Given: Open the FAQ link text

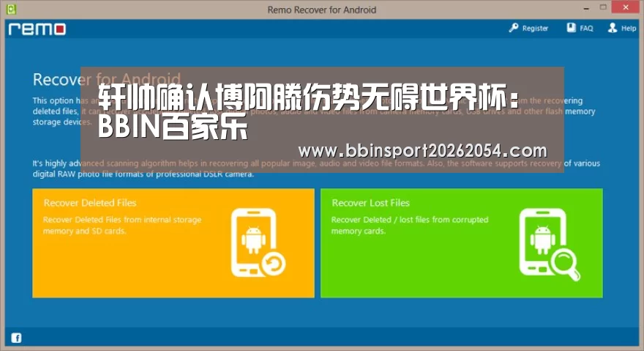Looking at the screenshot, I should point(586,29).
